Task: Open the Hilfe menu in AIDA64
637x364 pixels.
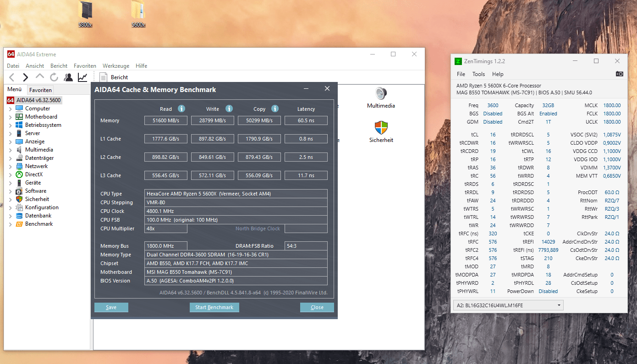Action: [x=141, y=66]
